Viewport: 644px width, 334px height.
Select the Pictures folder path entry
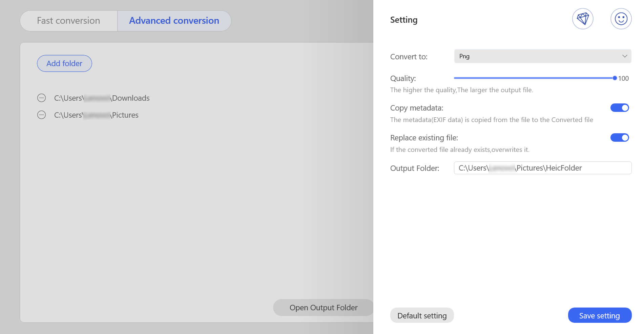coord(96,115)
